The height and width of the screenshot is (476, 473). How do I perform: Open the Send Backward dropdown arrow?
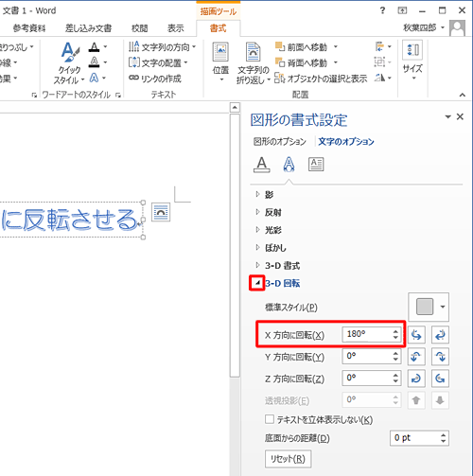336,62
